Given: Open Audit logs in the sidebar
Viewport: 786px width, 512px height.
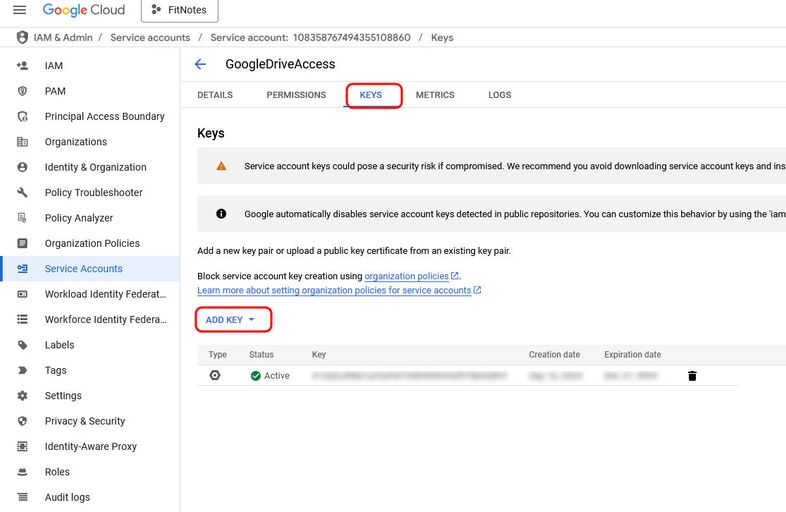Looking at the screenshot, I should pyautogui.click(x=67, y=497).
